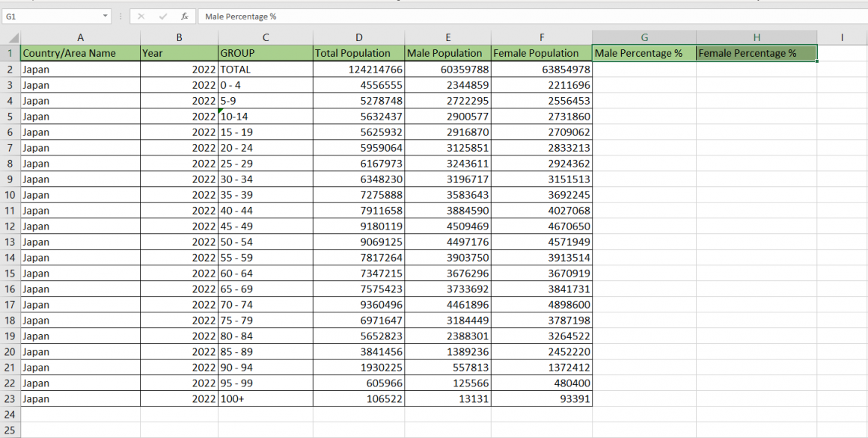The image size is (868, 438).
Task: Select the cell with group 100+
Action: pyautogui.click(x=265, y=398)
